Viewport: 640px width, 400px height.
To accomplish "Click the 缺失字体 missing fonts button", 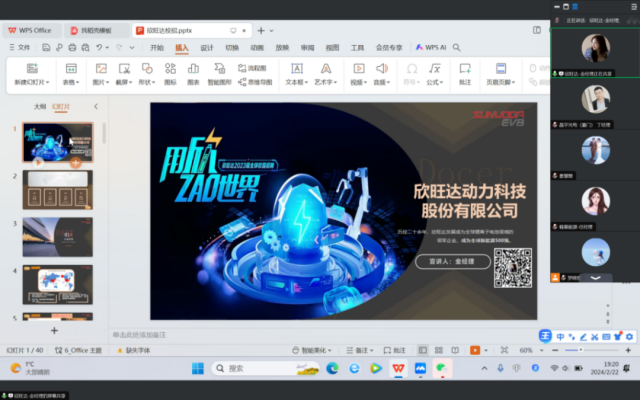I will 132,350.
